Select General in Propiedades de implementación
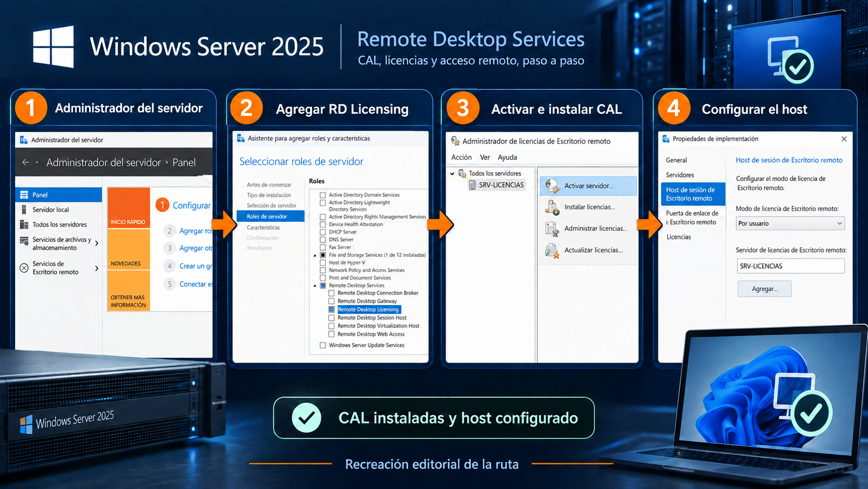This screenshot has width=868, height=489. 676,160
